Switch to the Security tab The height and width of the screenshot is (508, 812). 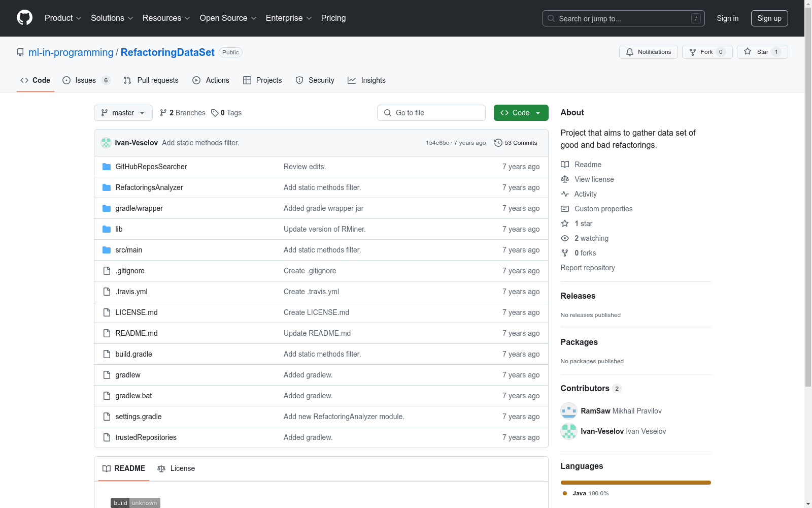[x=315, y=80]
